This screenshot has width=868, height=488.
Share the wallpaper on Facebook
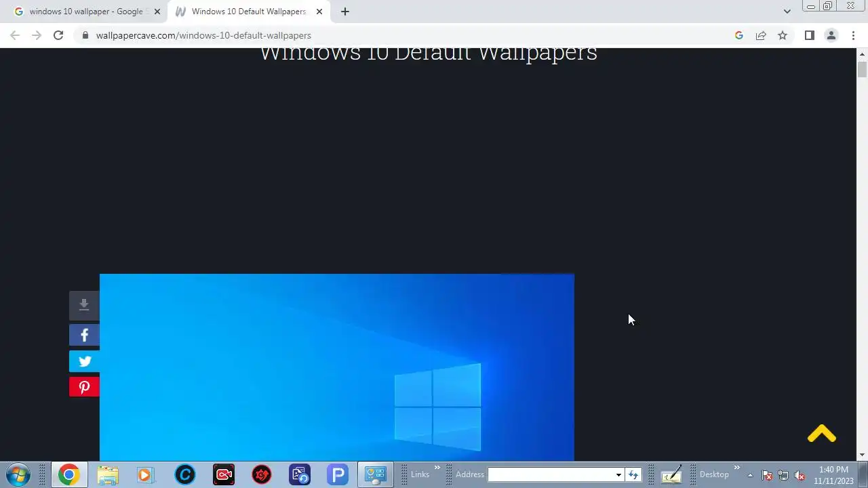[x=84, y=335]
